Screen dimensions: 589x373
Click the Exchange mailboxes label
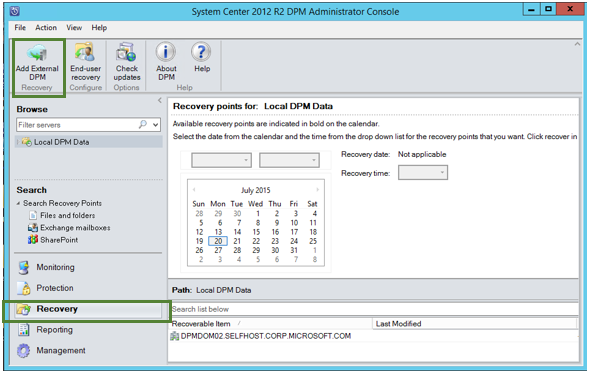tap(75, 228)
